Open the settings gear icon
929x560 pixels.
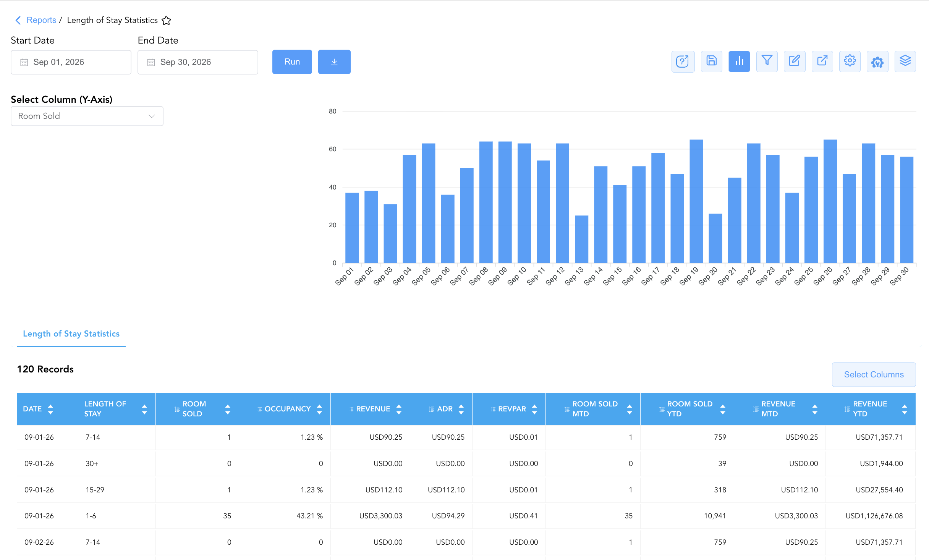pyautogui.click(x=850, y=61)
